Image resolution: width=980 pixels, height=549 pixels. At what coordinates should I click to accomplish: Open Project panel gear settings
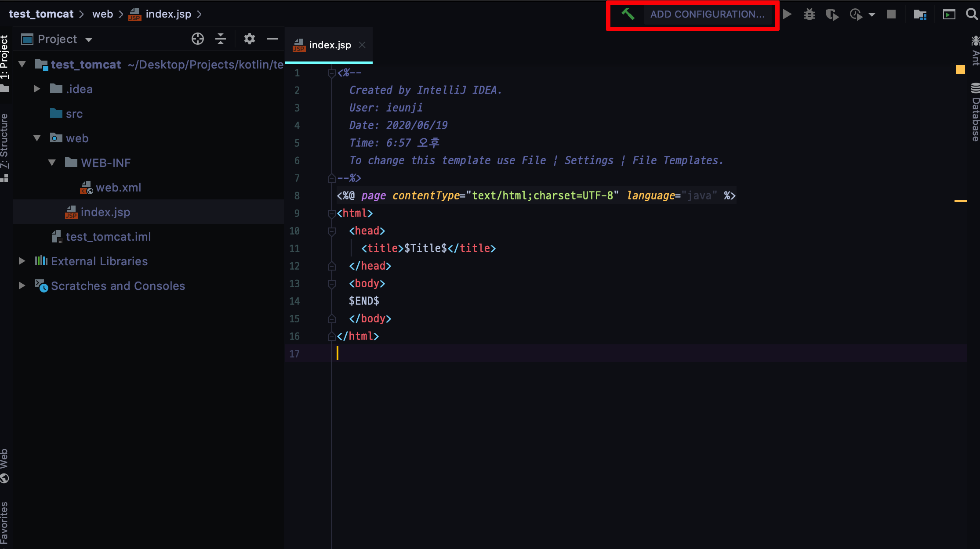click(249, 39)
